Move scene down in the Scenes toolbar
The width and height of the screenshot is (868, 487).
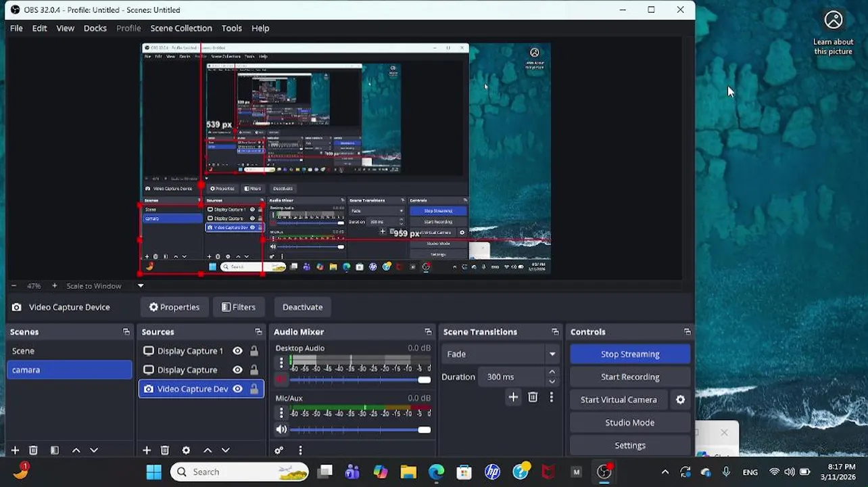coord(94,450)
